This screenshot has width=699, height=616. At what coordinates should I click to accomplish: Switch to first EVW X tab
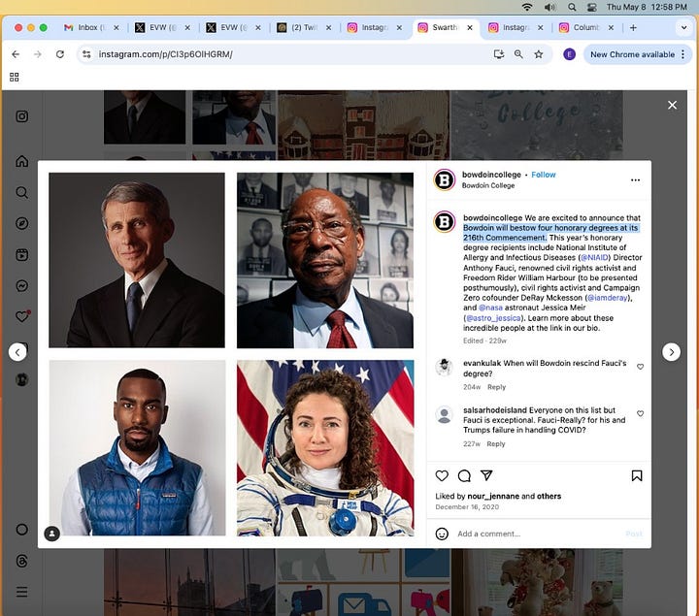162,27
